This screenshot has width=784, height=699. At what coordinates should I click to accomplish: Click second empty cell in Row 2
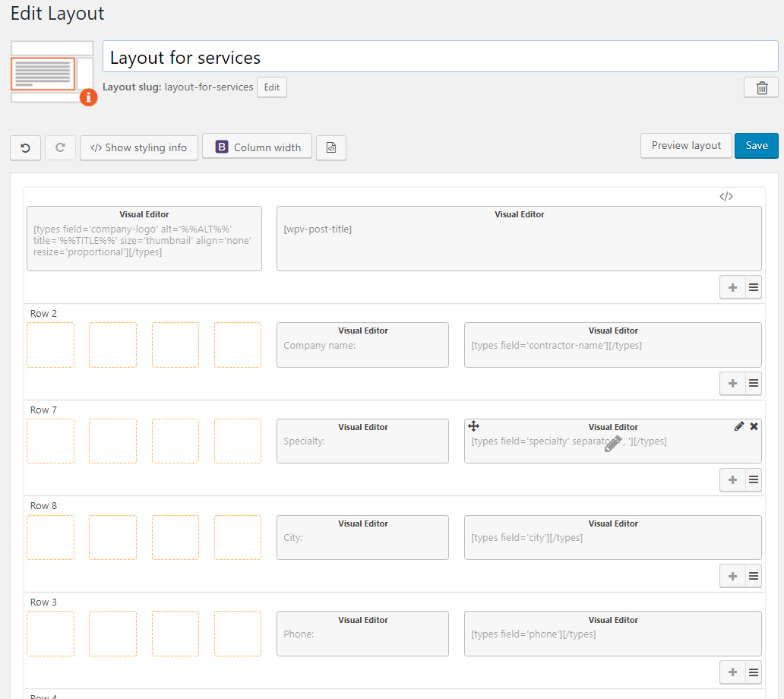point(112,345)
